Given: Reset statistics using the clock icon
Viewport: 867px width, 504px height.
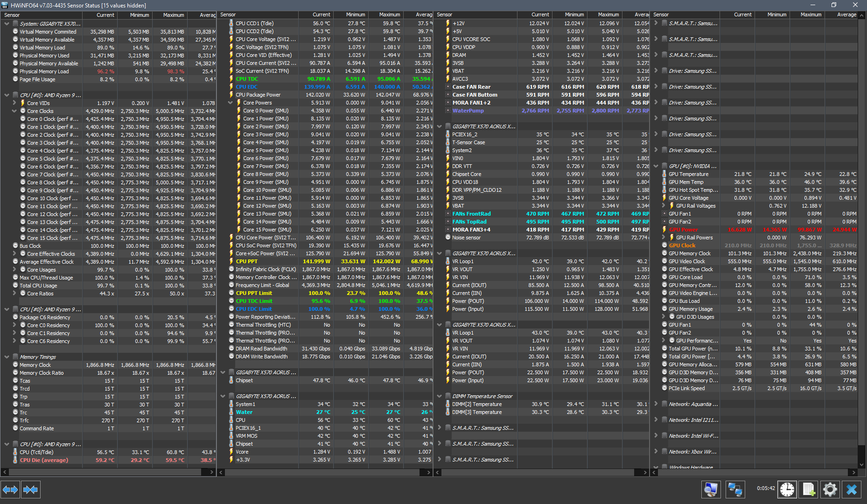Looking at the screenshot, I should [787, 490].
